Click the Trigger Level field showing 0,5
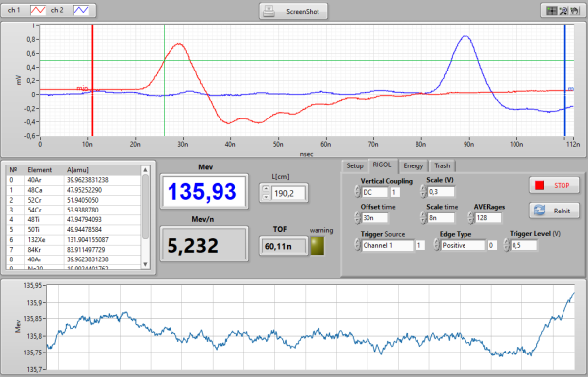The width and height of the screenshot is (588, 377). (x=524, y=246)
